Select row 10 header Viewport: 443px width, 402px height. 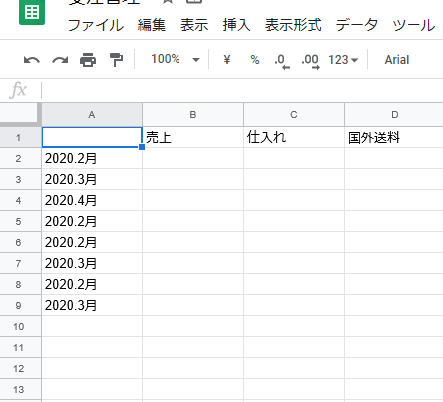click(20, 326)
